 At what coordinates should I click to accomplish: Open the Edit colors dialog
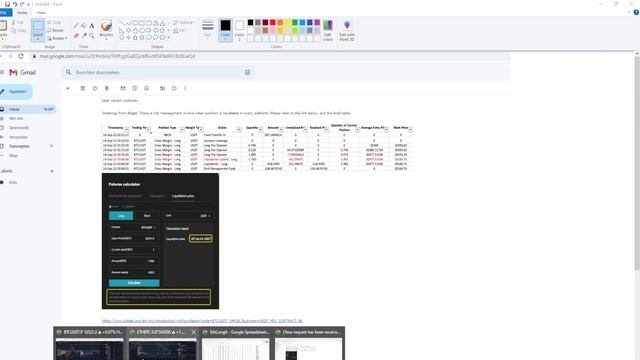pos(328,30)
